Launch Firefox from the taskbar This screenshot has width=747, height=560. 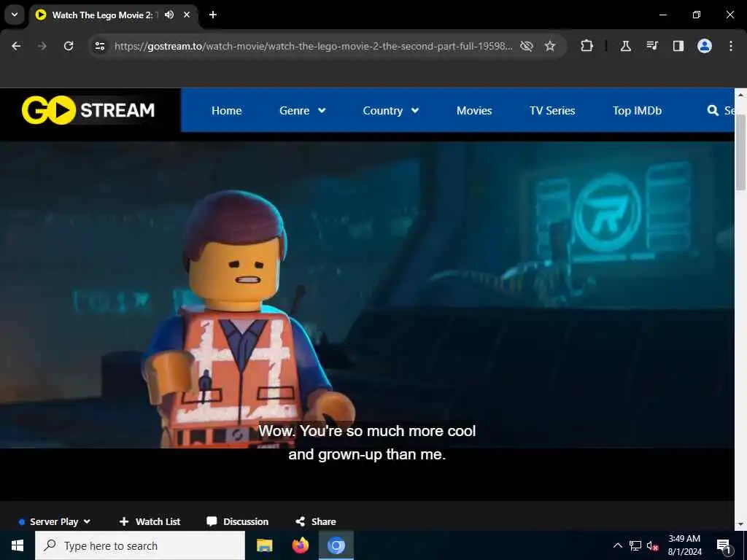(300, 545)
